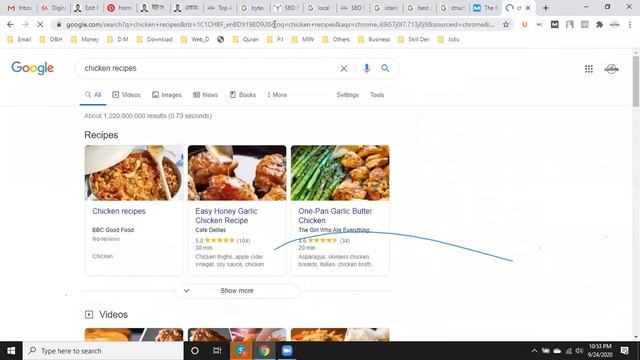The height and width of the screenshot is (360, 640).
Task: Open the BBC Good Food Chicken recipes link
Action: click(119, 211)
